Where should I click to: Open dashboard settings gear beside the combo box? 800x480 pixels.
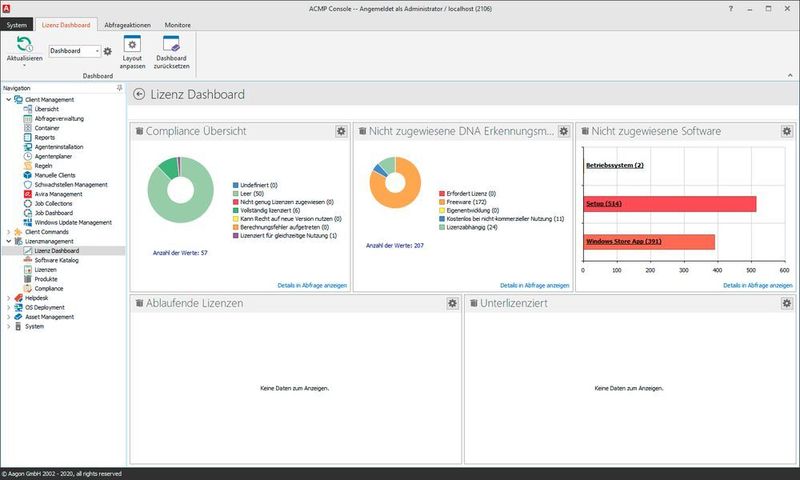pos(108,51)
